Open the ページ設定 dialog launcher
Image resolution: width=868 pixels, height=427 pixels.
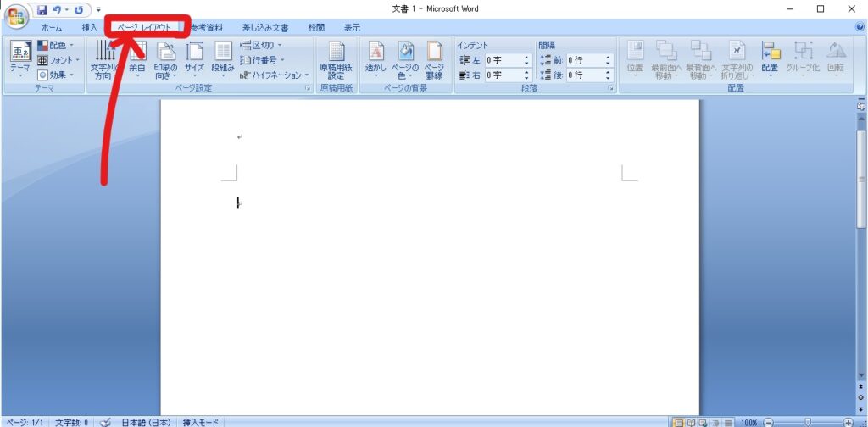coord(308,88)
